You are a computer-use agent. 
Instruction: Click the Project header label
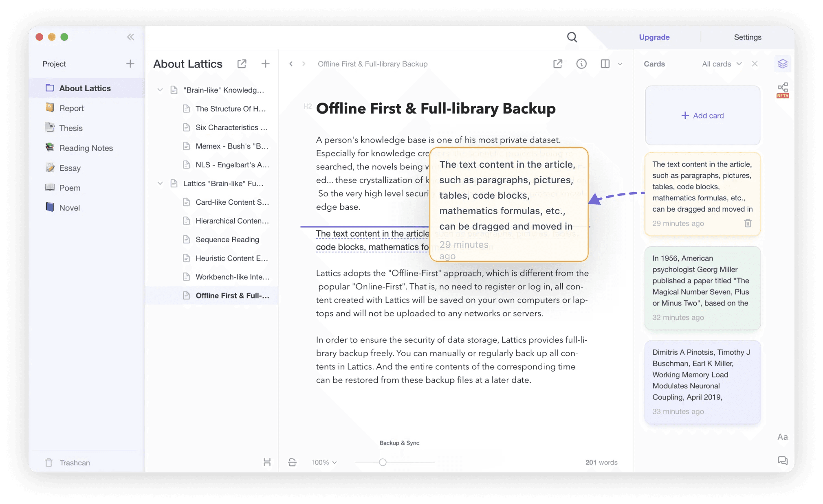[x=54, y=64]
